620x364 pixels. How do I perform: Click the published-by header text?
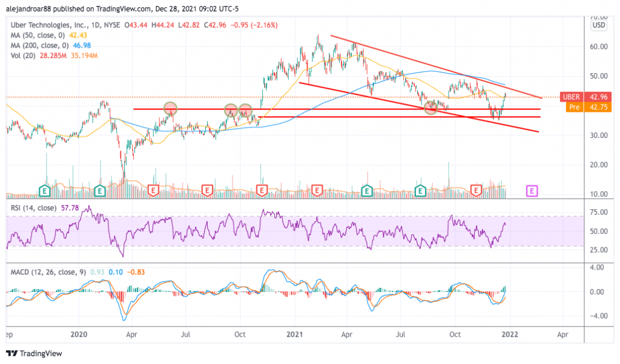pos(122,8)
